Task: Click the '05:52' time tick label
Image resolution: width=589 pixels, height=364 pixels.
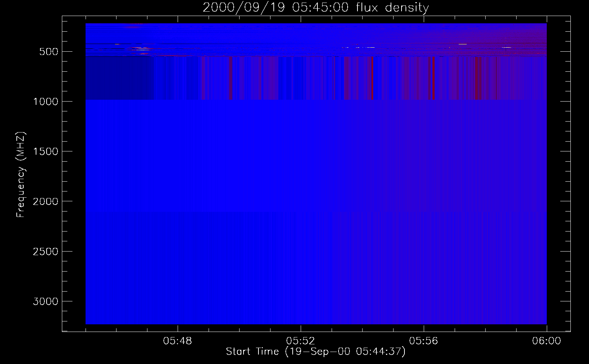Action: pyautogui.click(x=301, y=341)
